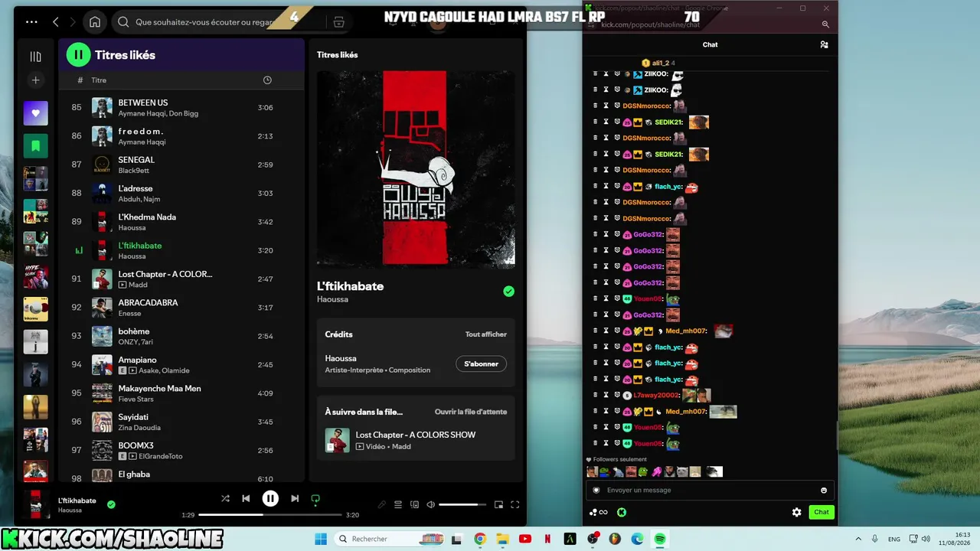Open Liked Songs heart tile in sidebar
The height and width of the screenshot is (551, 980).
tap(35, 113)
